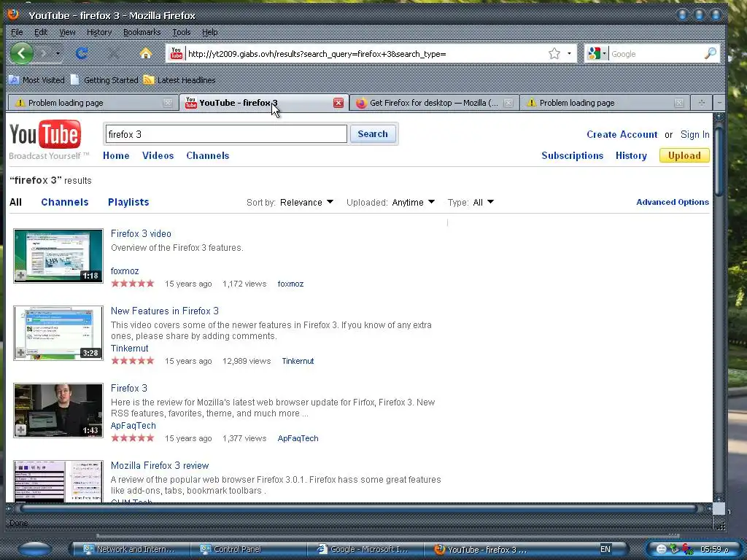747x560 pixels.
Task: Add ApFaqTech Firefox 3 video to queue
Action: pyautogui.click(x=20, y=429)
